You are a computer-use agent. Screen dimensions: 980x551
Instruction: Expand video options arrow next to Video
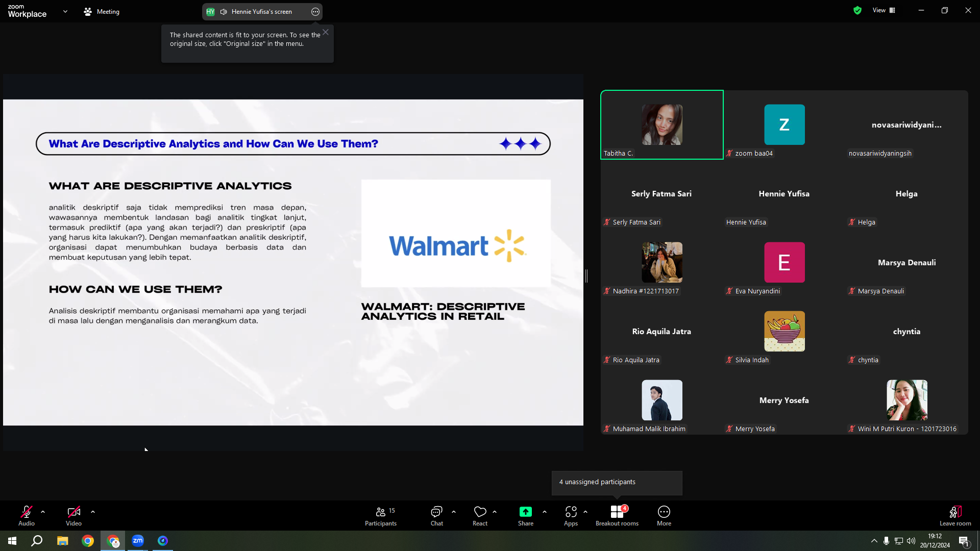[93, 512]
